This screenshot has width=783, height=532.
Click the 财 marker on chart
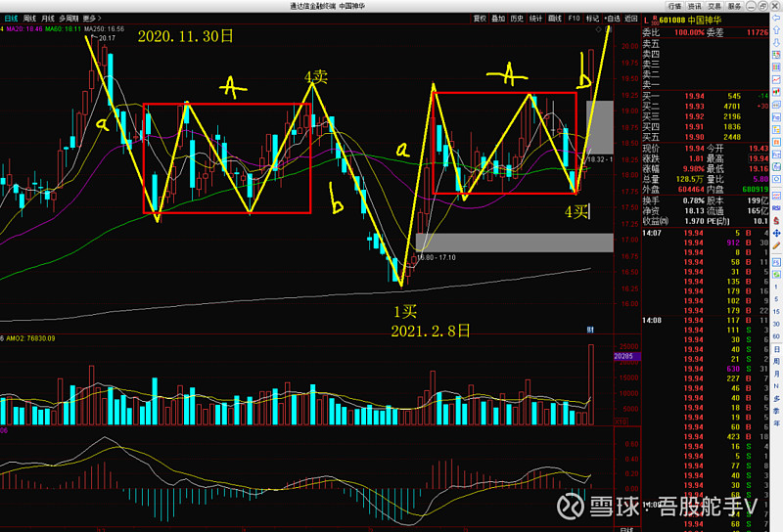[590, 330]
